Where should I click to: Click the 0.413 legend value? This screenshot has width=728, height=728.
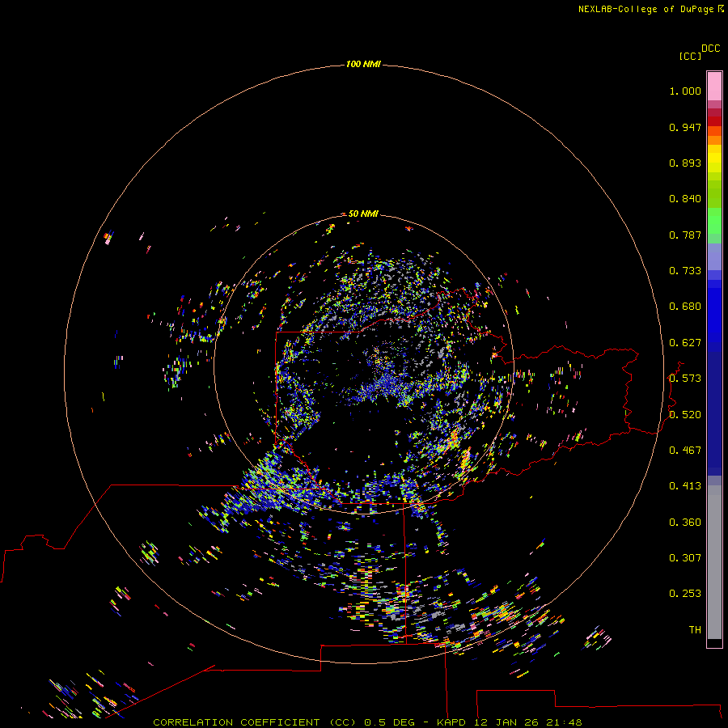click(x=685, y=486)
